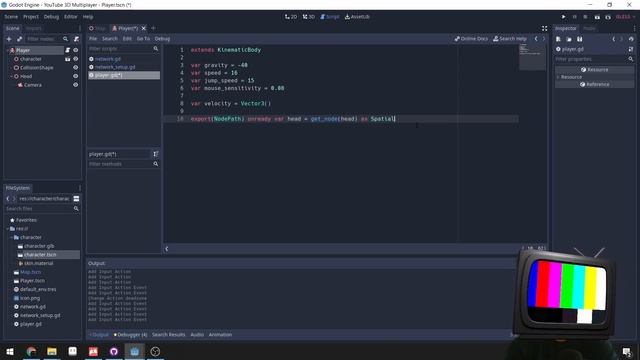This screenshot has height=360, width=640.
Task: Click in the Filter nodes field
Action: [x=44, y=39]
